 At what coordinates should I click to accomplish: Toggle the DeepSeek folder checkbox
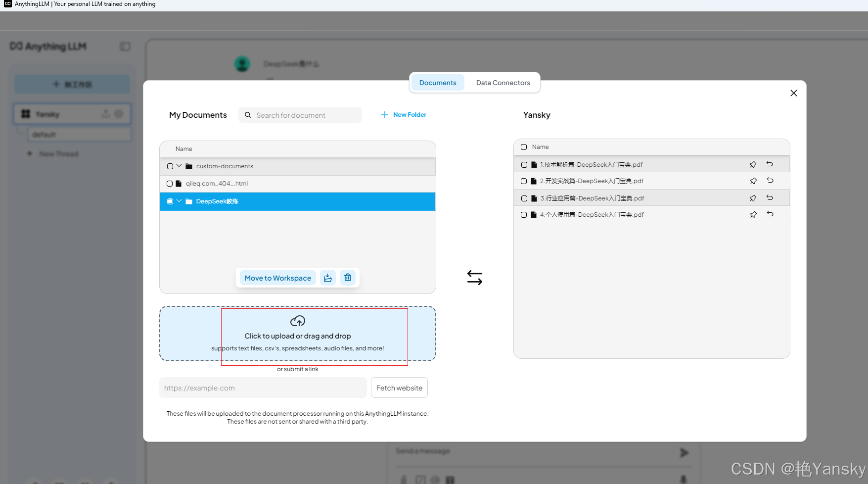170,201
